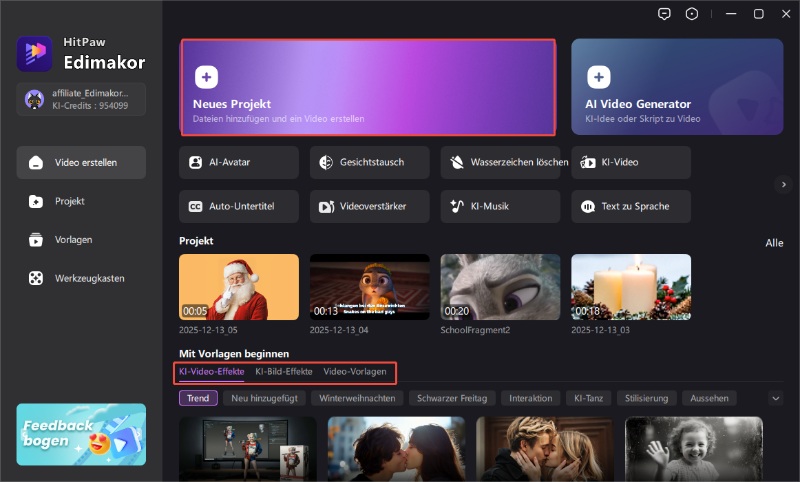Select the Neu hinzugefügt filter chip
Screen dimensions: 800x482
click(264, 398)
